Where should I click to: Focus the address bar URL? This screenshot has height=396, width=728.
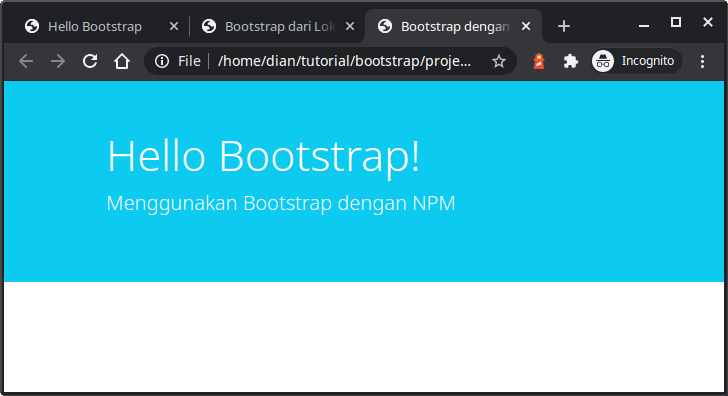344,61
